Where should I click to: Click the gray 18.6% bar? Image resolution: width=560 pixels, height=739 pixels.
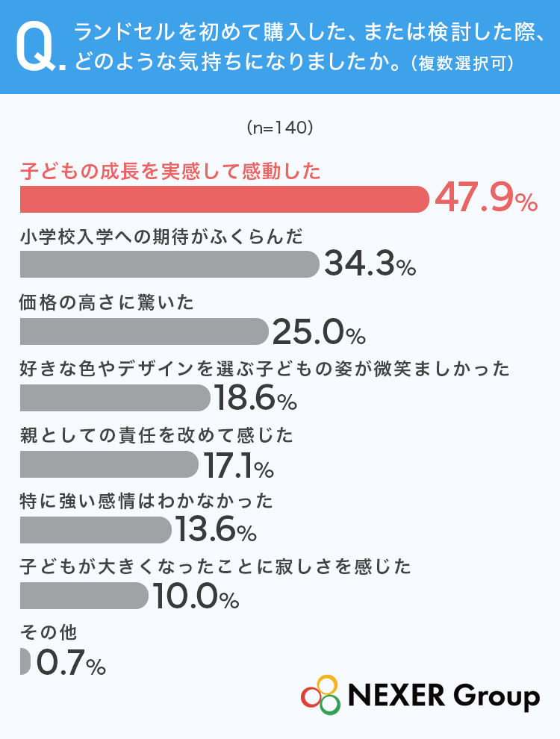(115, 398)
